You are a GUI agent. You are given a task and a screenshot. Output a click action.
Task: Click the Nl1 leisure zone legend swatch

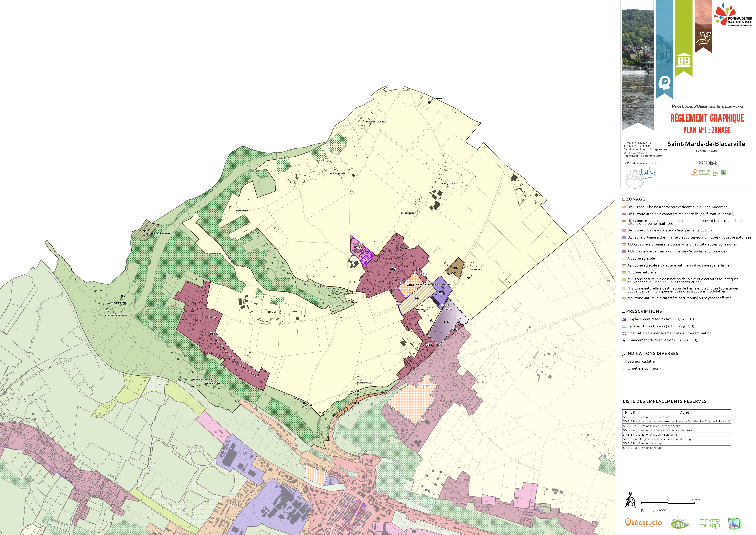pos(624,279)
